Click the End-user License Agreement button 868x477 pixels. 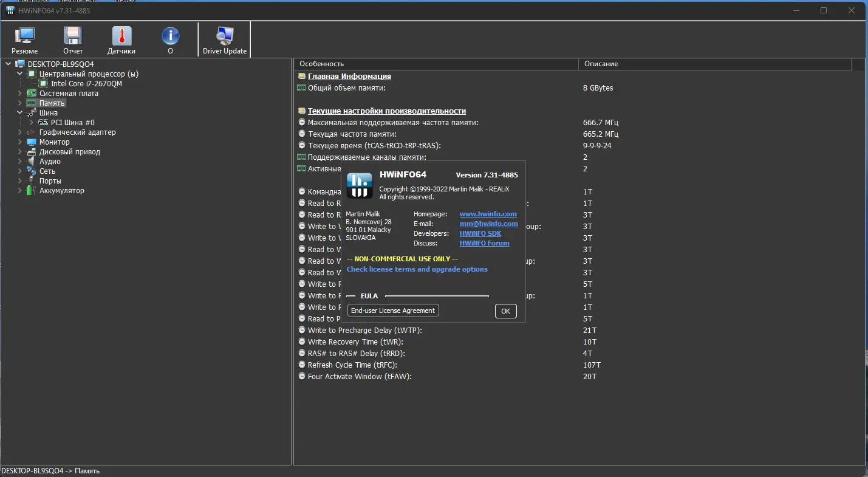393,311
